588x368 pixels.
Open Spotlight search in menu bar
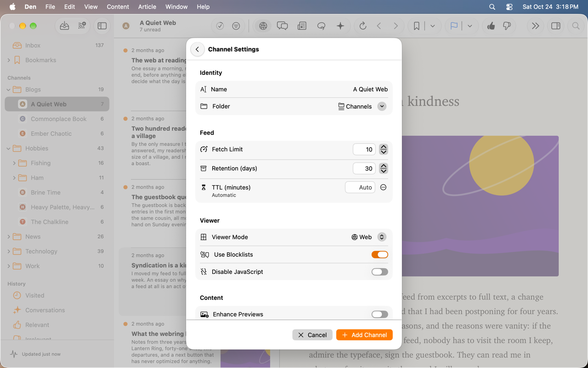coord(492,7)
